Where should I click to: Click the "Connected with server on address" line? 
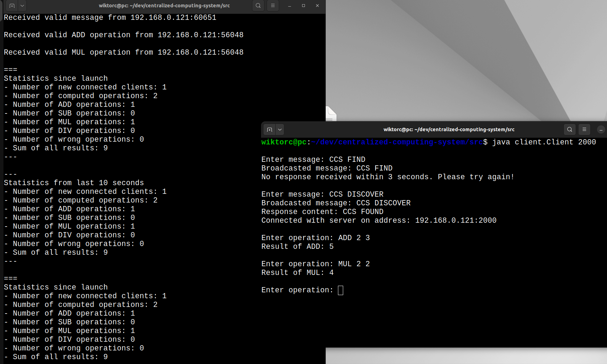point(379,220)
